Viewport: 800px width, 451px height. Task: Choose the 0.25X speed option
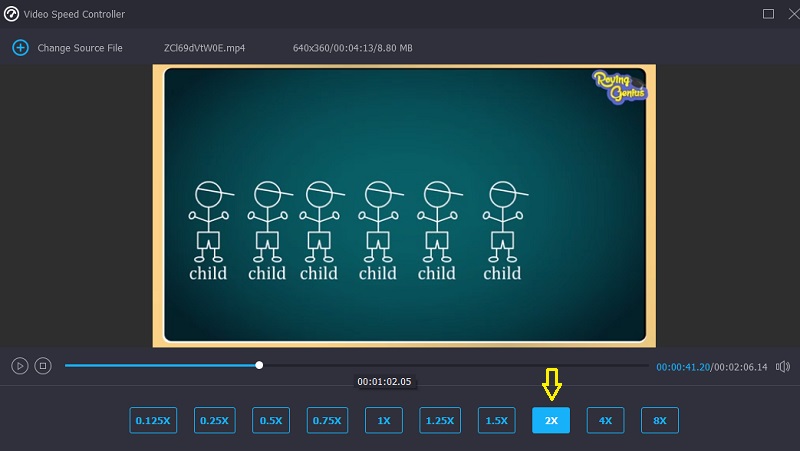214,421
